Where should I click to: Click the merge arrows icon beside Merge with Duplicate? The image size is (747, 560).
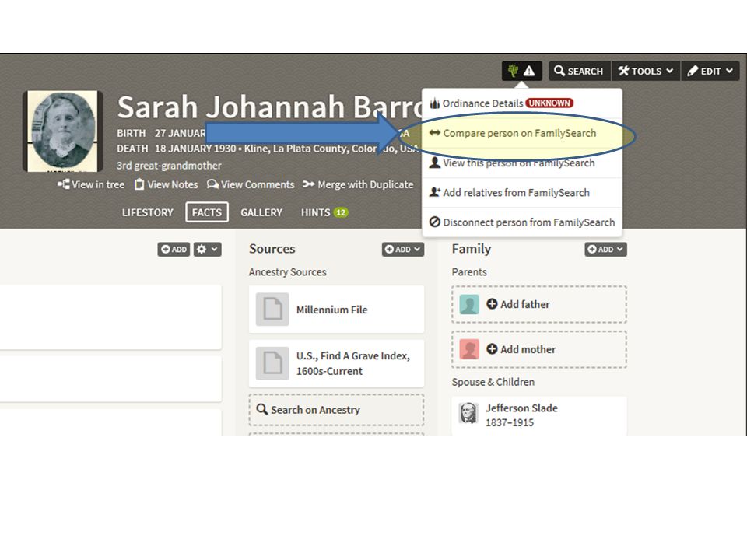pyautogui.click(x=309, y=184)
